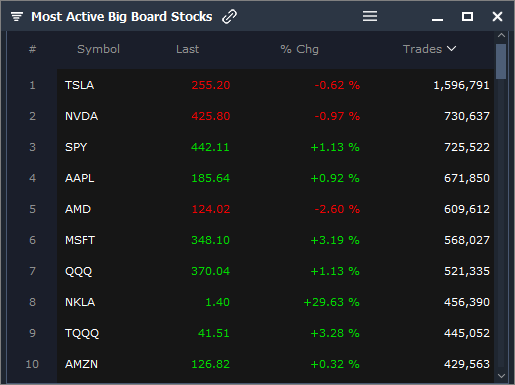Image resolution: width=515 pixels, height=385 pixels.
Task: Click the scrollbar down arrow
Action: point(501,376)
